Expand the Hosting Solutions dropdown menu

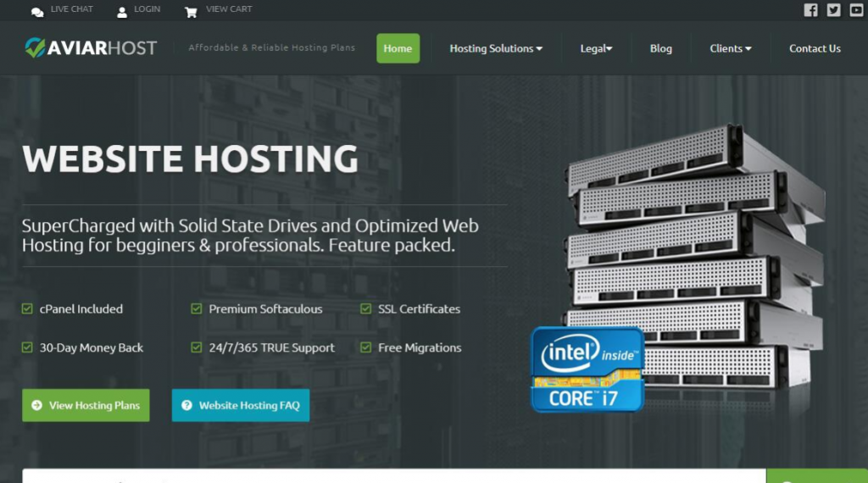coord(496,48)
